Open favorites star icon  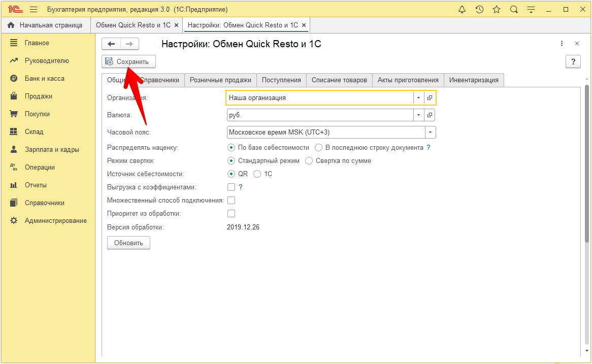(497, 10)
